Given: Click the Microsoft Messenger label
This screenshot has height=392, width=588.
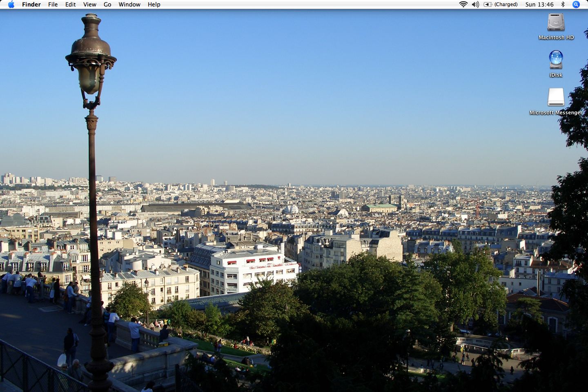Looking at the screenshot, I should [x=556, y=113].
